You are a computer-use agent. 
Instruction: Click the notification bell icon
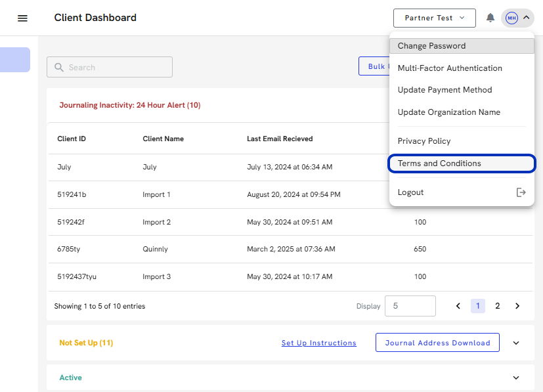pos(490,18)
